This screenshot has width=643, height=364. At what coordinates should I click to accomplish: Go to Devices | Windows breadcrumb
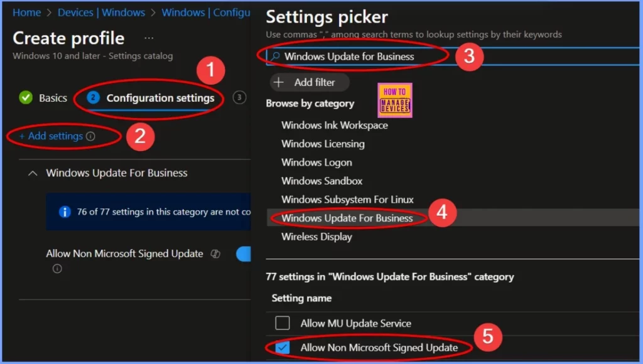tap(101, 13)
